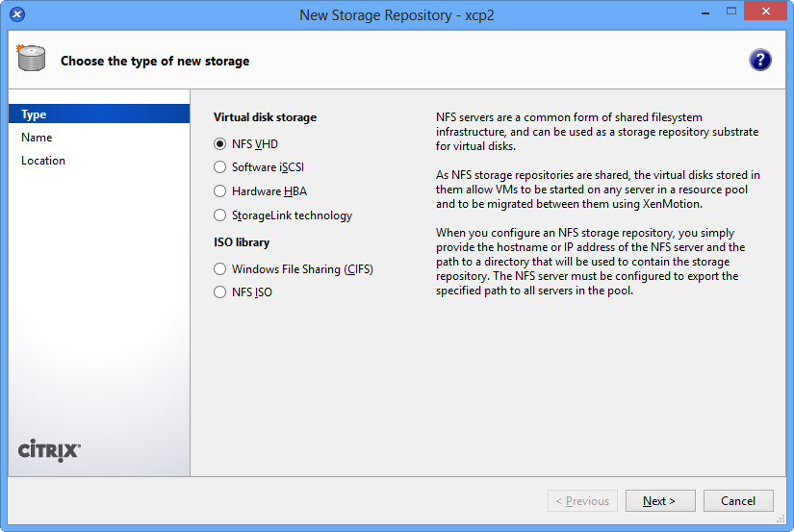Pick StorageLink technology option
The width and height of the screenshot is (794, 532).
(x=220, y=215)
